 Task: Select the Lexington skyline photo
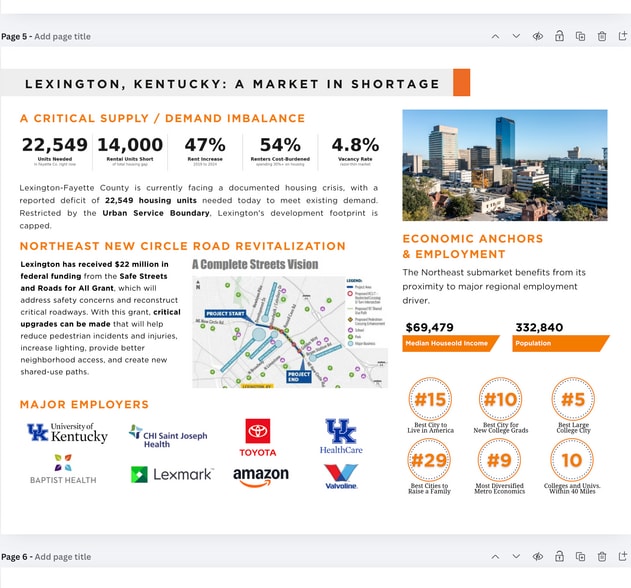tap(504, 165)
